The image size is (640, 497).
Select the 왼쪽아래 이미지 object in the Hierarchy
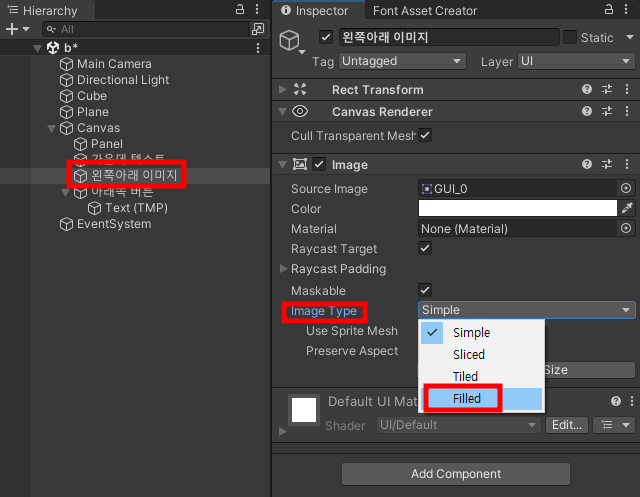click(x=134, y=175)
